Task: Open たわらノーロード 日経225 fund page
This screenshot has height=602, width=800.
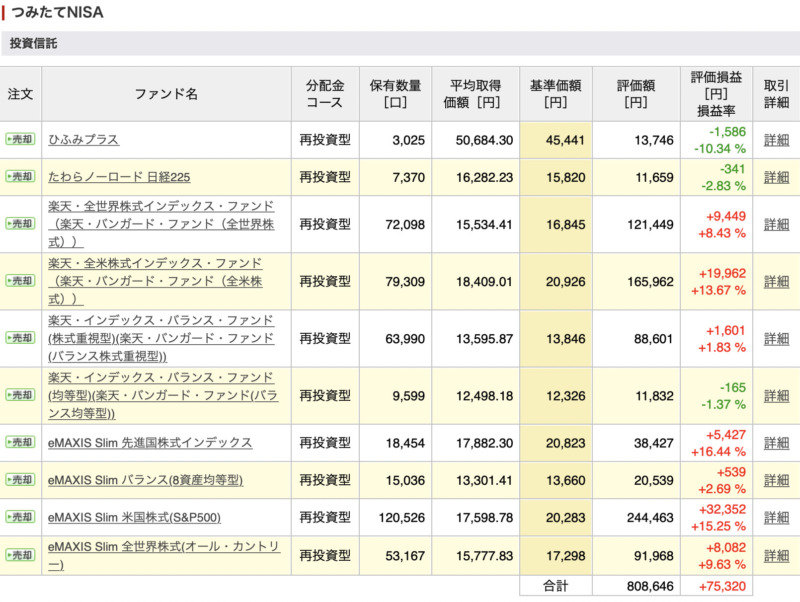Action: click(x=119, y=177)
